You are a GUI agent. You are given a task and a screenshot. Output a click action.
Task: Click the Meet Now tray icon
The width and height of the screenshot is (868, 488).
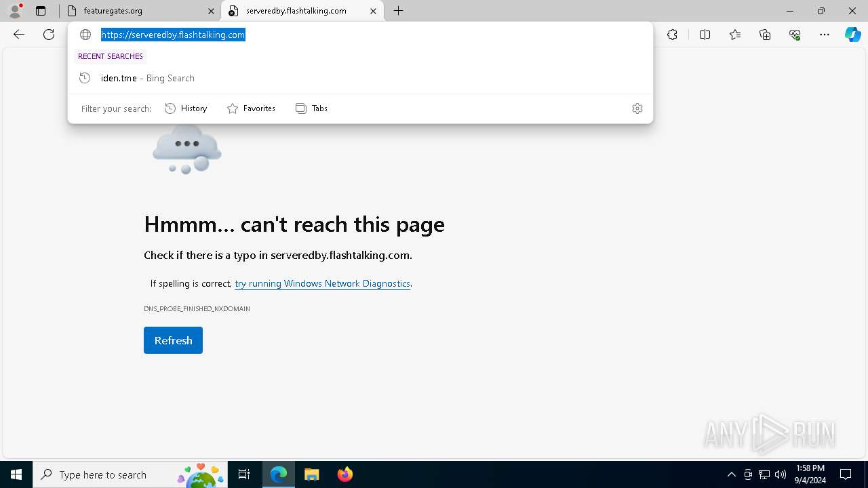pyautogui.click(x=748, y=474)
